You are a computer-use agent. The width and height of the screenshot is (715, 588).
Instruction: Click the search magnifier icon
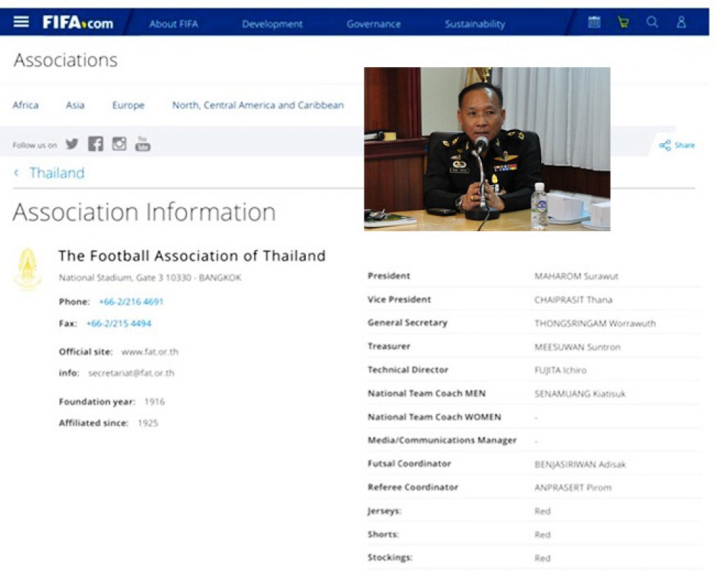point(652,22)
